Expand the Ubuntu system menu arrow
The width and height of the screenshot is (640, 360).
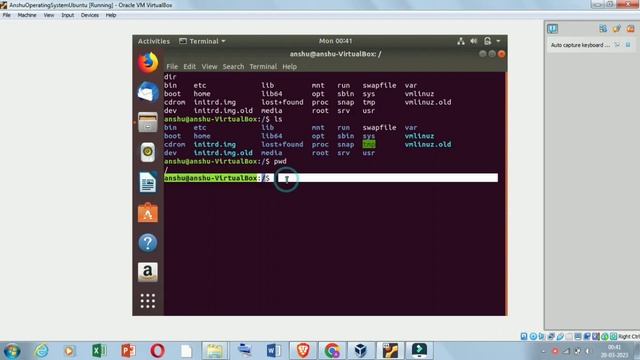(x=498, y=41)
